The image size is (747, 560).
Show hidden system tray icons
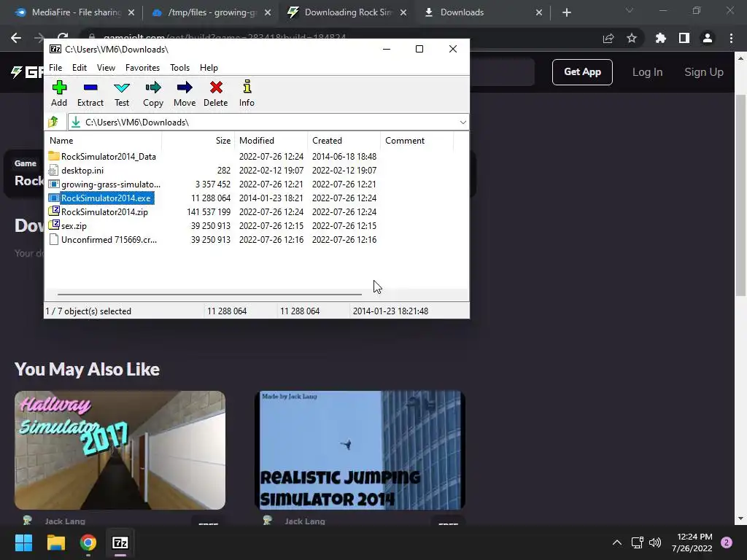point(617,542)
